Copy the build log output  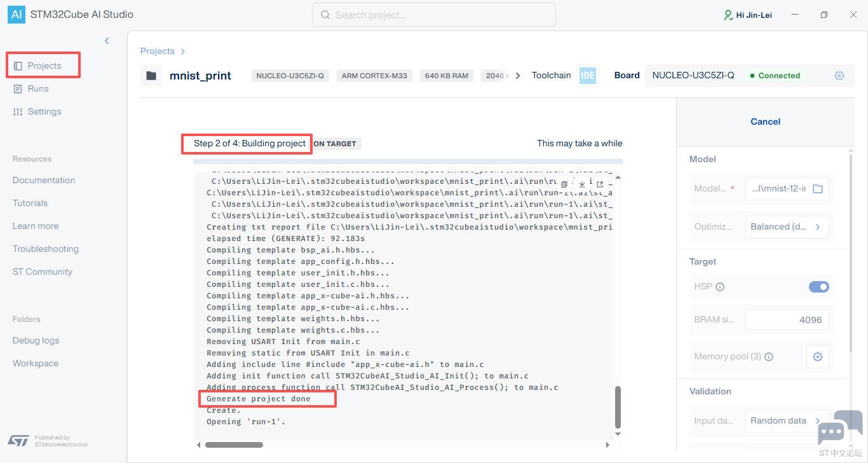click(564, 184)
